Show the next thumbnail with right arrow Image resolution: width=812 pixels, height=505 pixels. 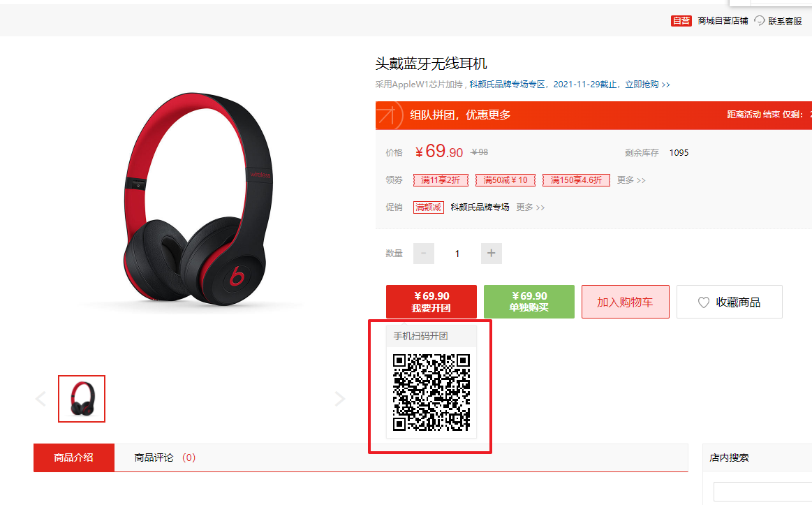pos(340,399)
